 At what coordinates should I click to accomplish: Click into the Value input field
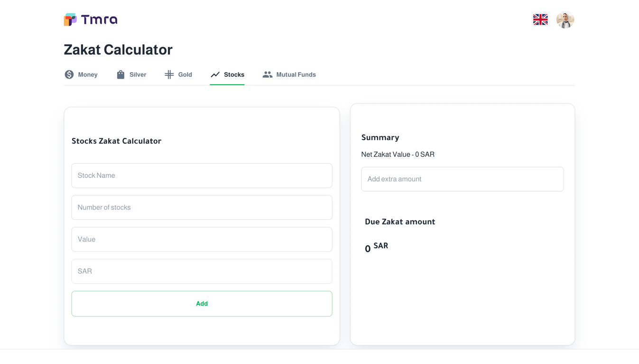pyautogui.click(x=202, y=239)
